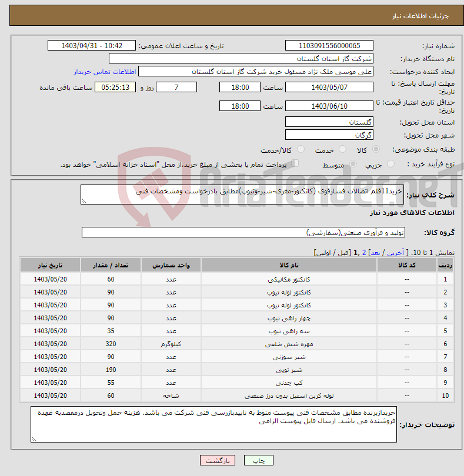464x476 pixels.
Task: Click the quantity 55 cell
Action: pyautogui.click(x=111, y=383)
